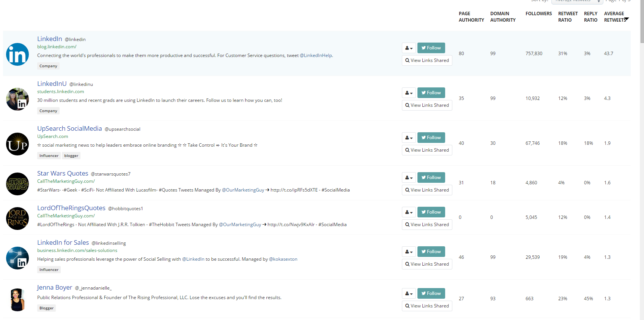
Task: Open the add-user dropdown for LinkedIn row
Action: pyautogui.click(x=409, y=48)
